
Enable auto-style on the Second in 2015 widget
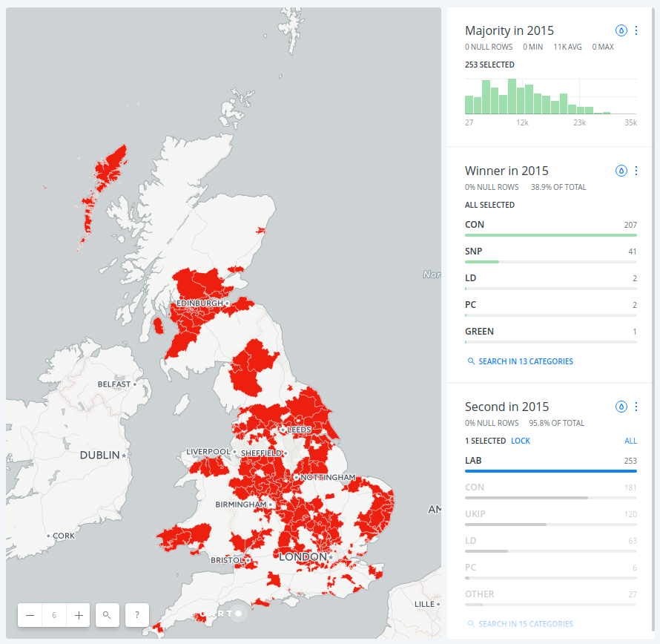(x=621, y=407)
